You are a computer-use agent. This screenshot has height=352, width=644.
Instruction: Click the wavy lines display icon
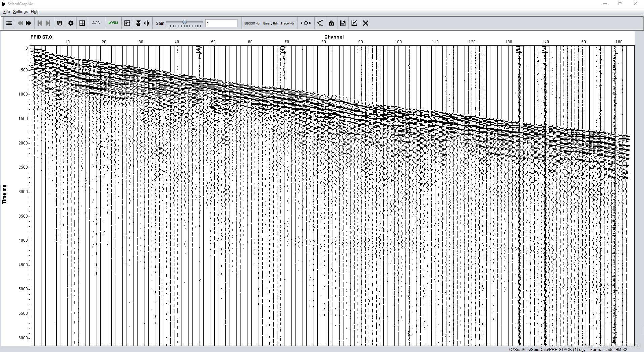coord(59,23)
